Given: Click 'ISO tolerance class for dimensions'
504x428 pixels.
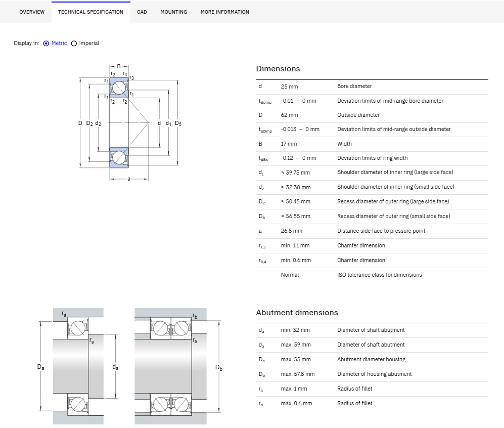Looking at the screenshot, I should pos(379,275).
